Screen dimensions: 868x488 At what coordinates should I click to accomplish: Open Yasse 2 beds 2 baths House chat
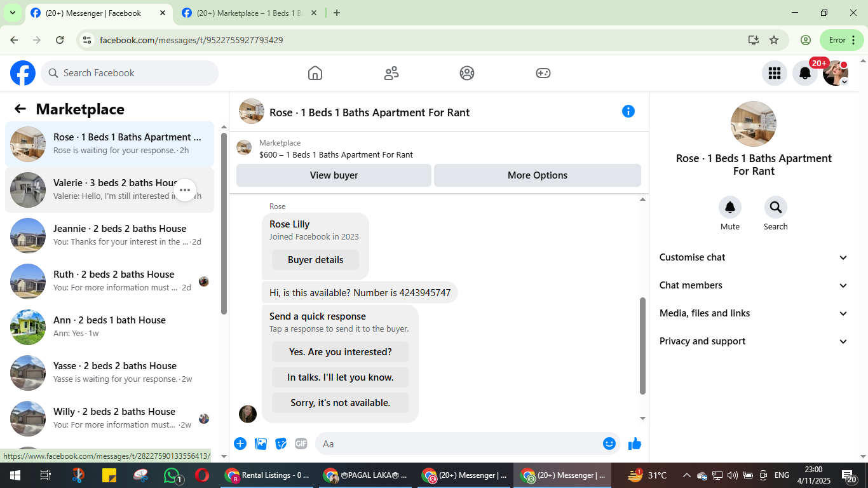click(109, 373)
